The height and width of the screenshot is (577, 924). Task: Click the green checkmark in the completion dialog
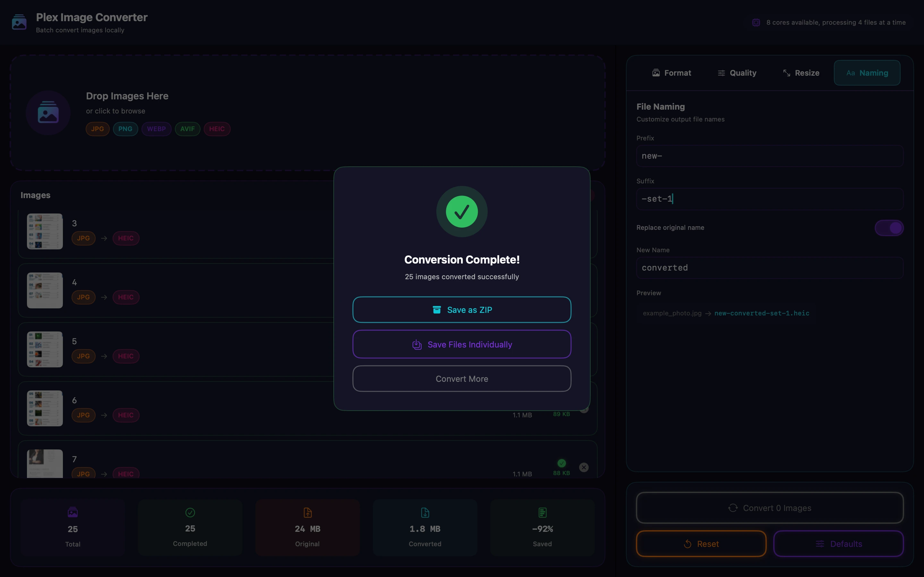(x=462, y=212)
